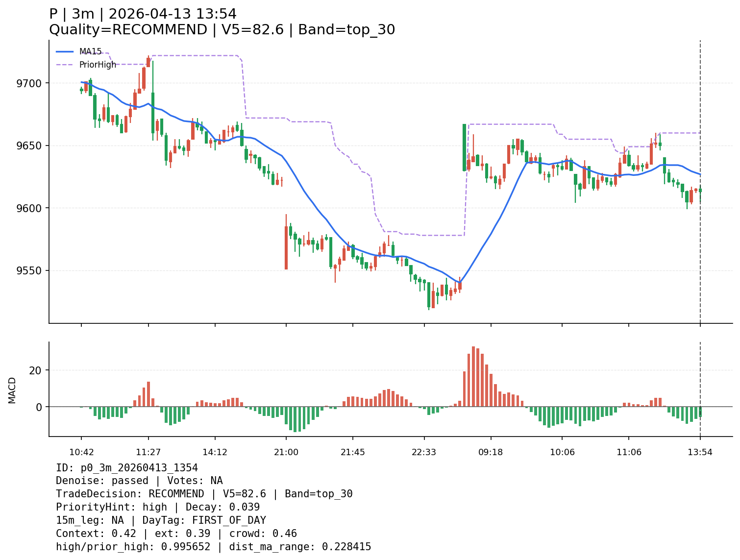The height and width of the screenshot is (560, 740).
Task: Click the MACD vertical axis title
Action: click(x=12, y=390)
